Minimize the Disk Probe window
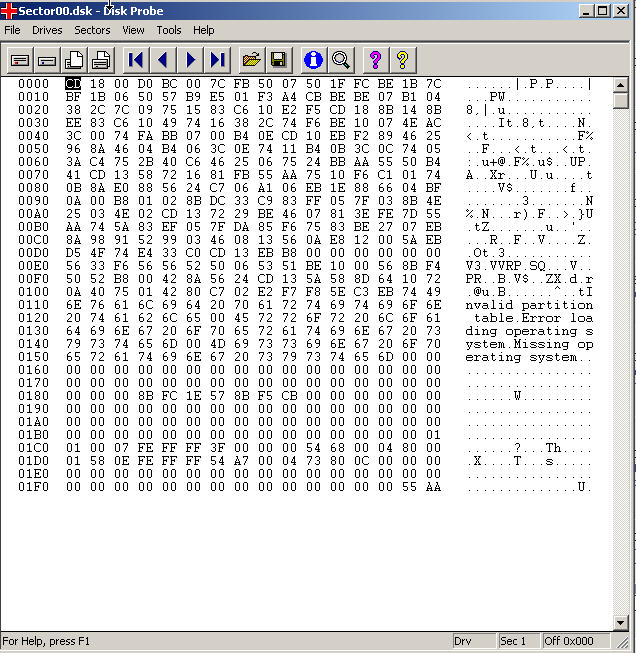The width and height of the screenshot is (636, 653). coord(586,11)
